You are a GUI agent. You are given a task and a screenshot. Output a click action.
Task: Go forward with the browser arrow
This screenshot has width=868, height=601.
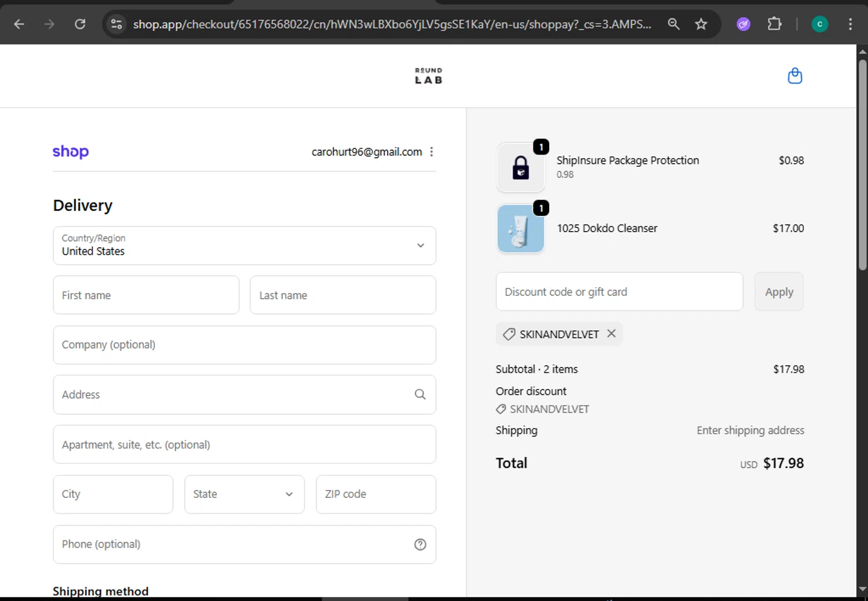click(49, 24)
